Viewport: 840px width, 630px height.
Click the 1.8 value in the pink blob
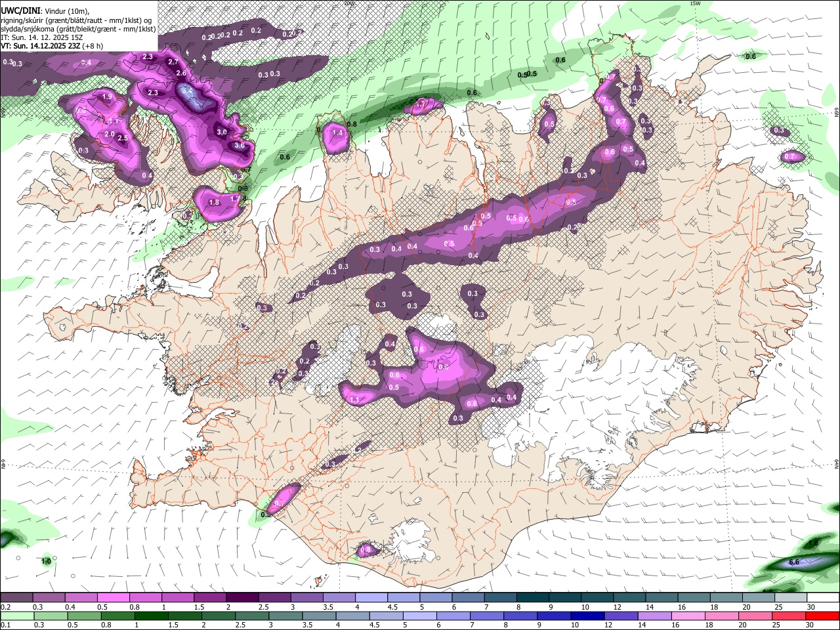pos(214,203)
